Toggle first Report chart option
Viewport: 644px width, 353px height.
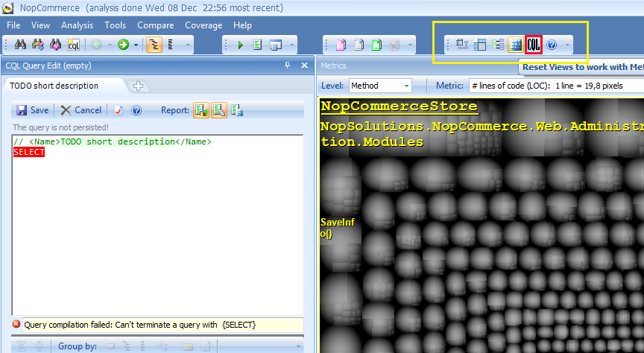tap(201, 110)
